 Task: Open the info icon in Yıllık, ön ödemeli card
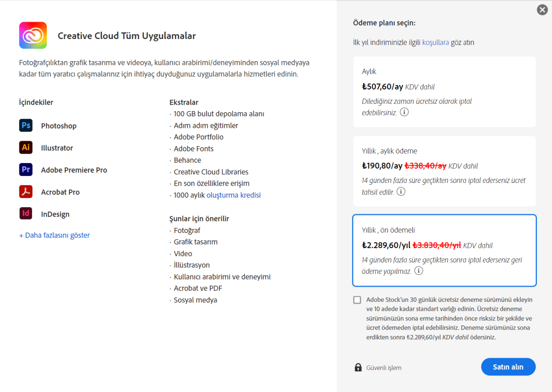[x=418, y=271]
